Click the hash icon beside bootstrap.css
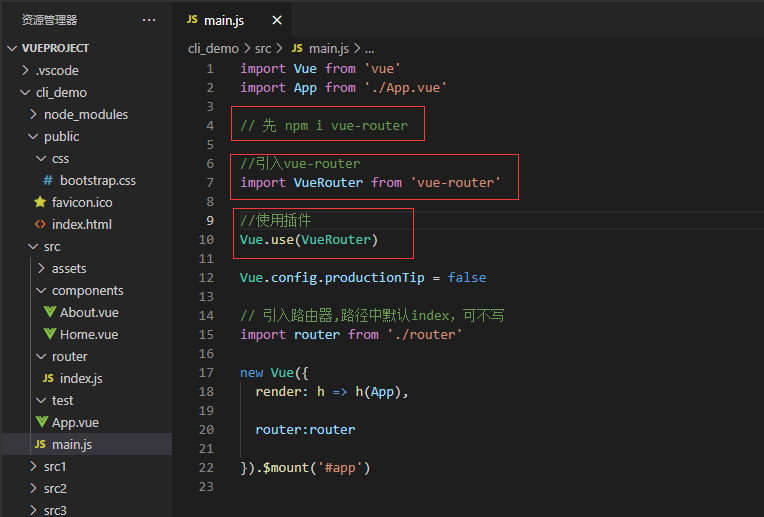The width and height of the screenshot is (764, 517). tap(48, 181)
